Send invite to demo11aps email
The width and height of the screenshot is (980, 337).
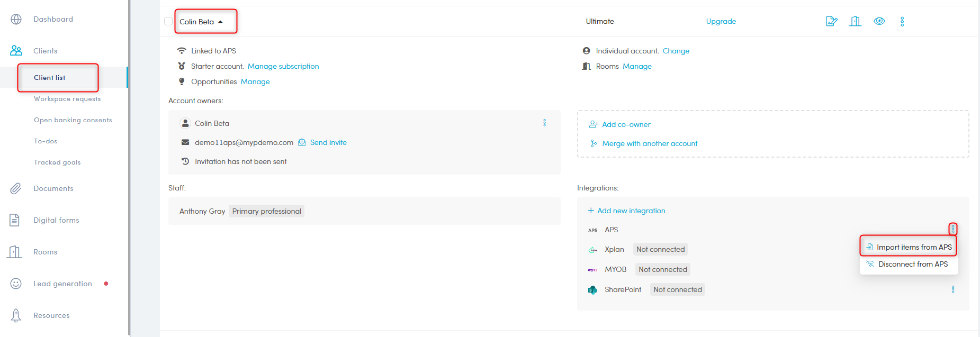(328, 142)
